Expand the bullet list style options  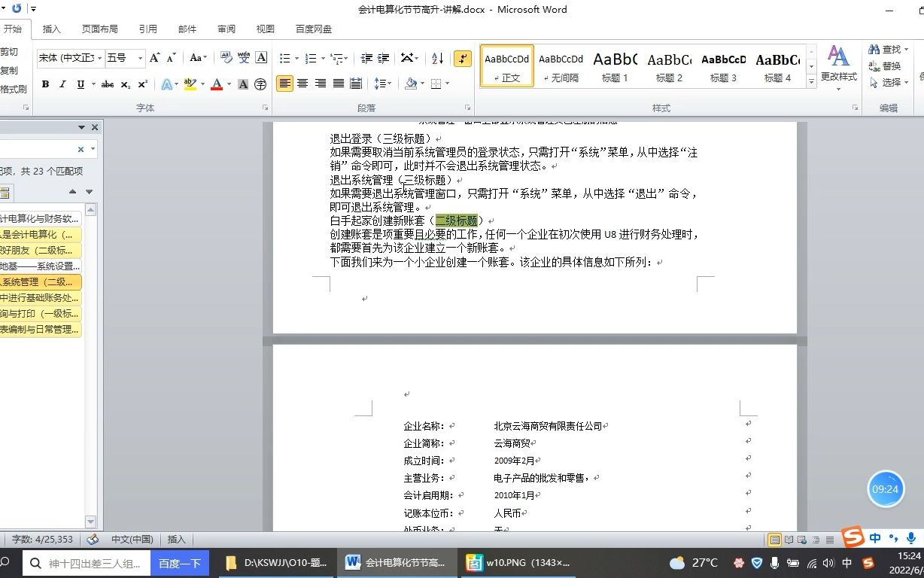tap(296, 57)
